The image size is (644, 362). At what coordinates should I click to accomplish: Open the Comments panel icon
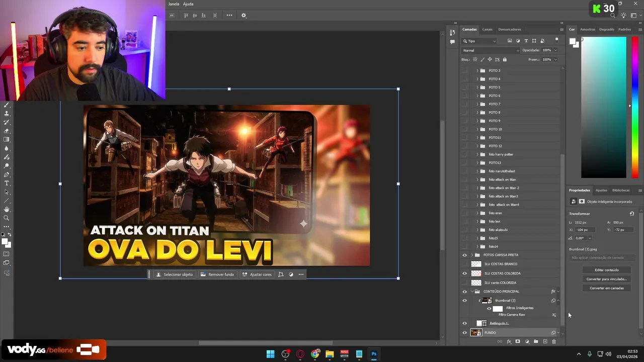click(x=452, y=42)
